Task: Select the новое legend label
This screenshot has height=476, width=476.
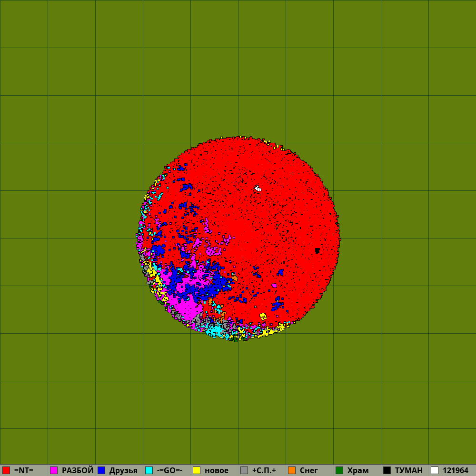Action: tap(217, 471)
